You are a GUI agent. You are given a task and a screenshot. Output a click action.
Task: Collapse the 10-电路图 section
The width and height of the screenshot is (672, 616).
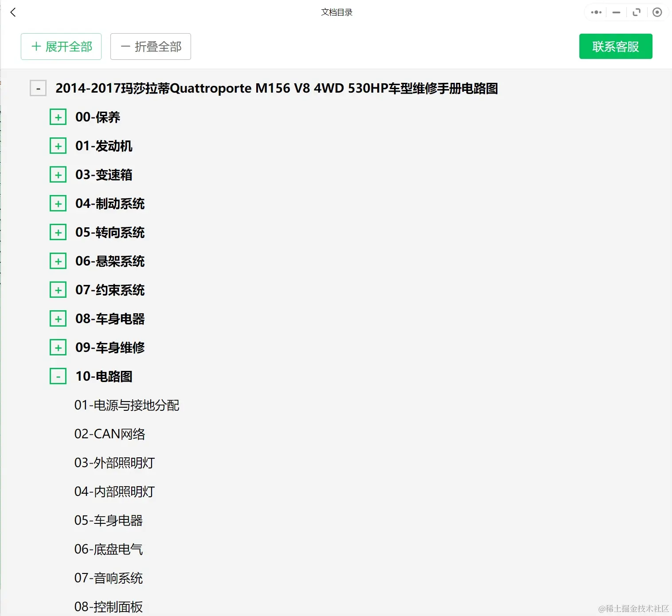[58, 376]
